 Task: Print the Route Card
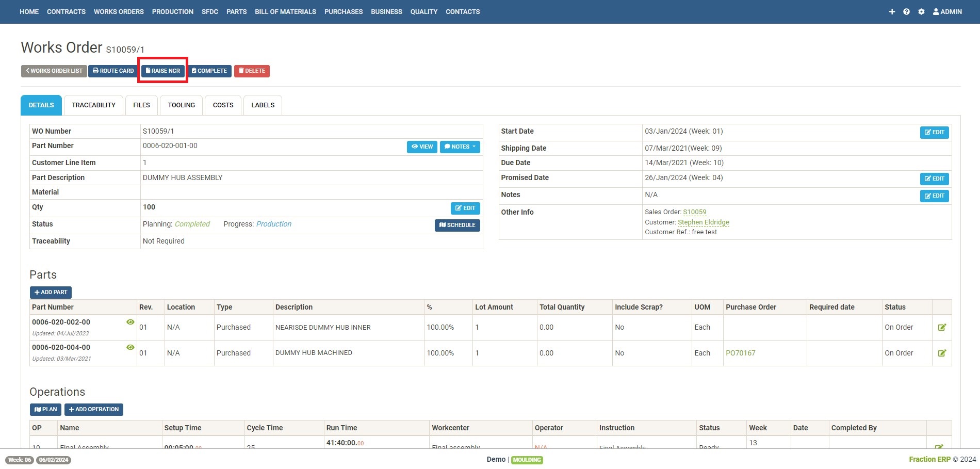point(113,71)
